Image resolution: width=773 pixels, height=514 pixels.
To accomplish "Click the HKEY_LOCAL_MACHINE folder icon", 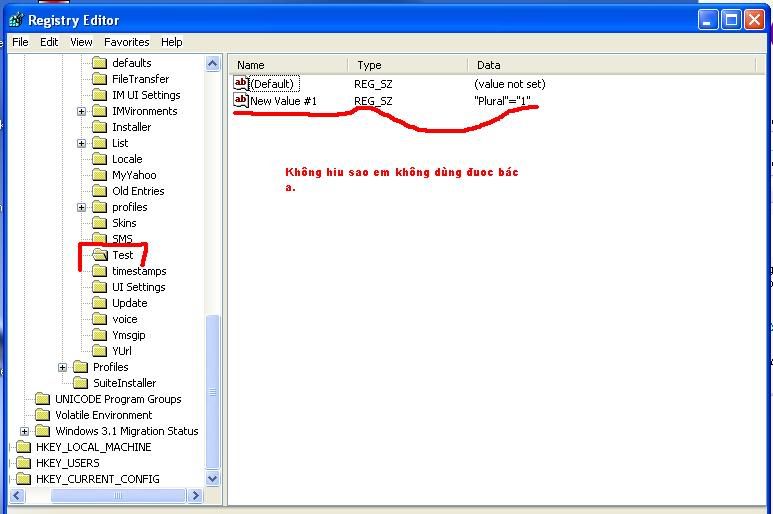I will pos(23,447).
